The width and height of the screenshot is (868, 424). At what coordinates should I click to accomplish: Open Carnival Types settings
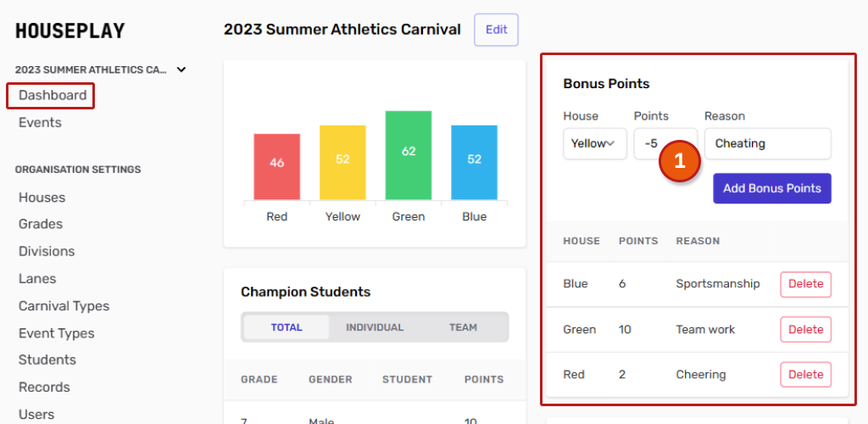64,305
